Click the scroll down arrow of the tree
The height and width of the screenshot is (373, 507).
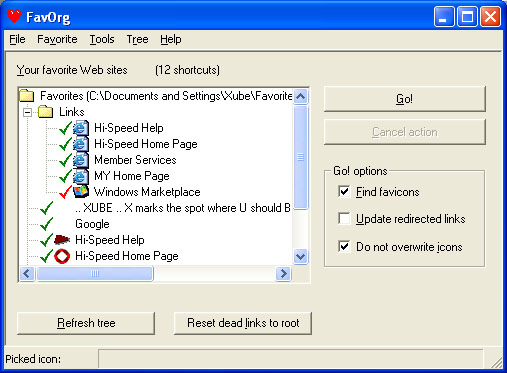pos(301,257)
